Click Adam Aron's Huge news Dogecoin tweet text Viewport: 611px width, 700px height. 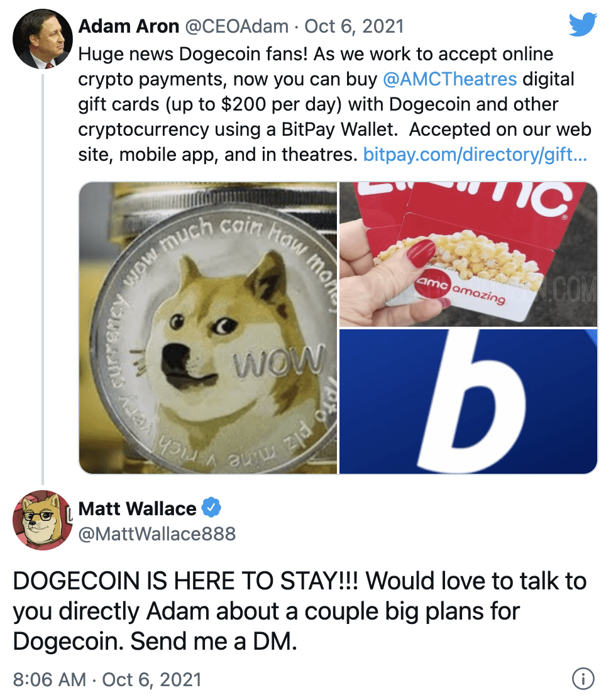click(334, 104)
